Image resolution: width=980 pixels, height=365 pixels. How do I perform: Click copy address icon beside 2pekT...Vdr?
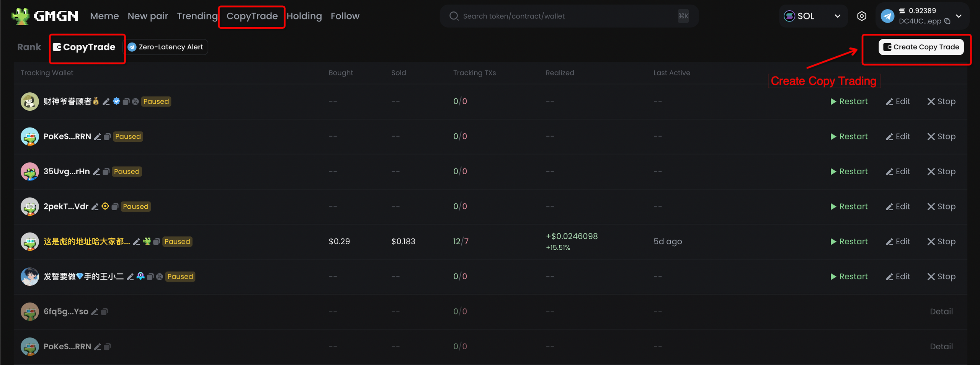[114, 207]
